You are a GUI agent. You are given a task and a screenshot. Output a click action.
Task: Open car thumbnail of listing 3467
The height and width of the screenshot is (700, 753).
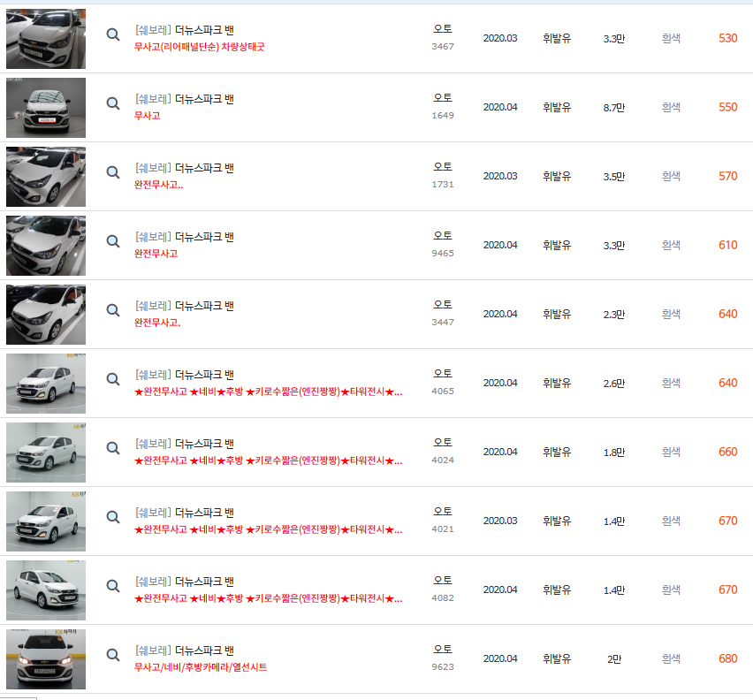[46, 39]
